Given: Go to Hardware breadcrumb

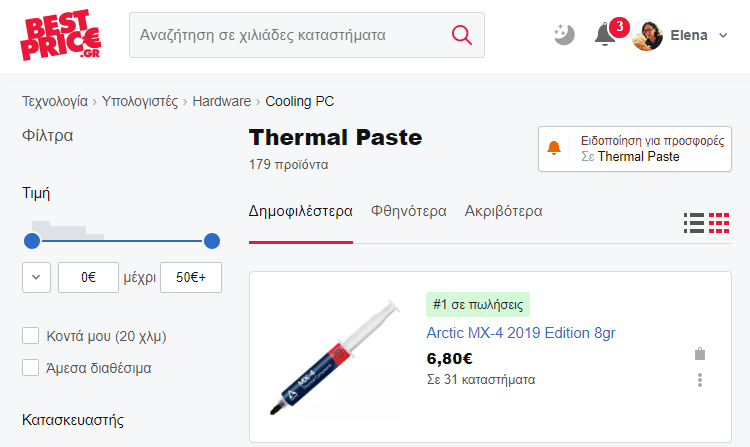Looking at the screenshot, I should [221, 101].
